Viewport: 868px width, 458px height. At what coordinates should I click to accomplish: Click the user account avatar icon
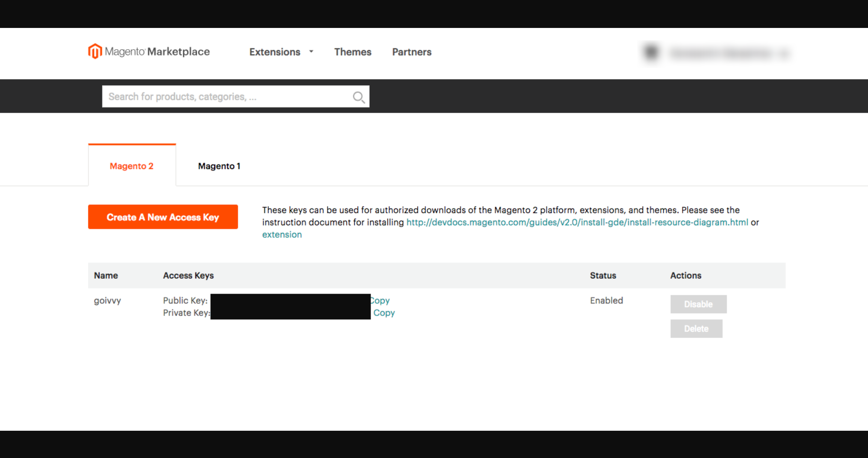tap(650, 52)
